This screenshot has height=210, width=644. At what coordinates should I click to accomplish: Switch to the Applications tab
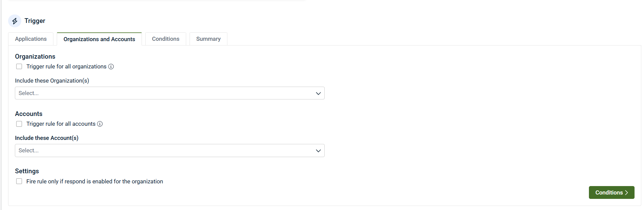[31, 39]
